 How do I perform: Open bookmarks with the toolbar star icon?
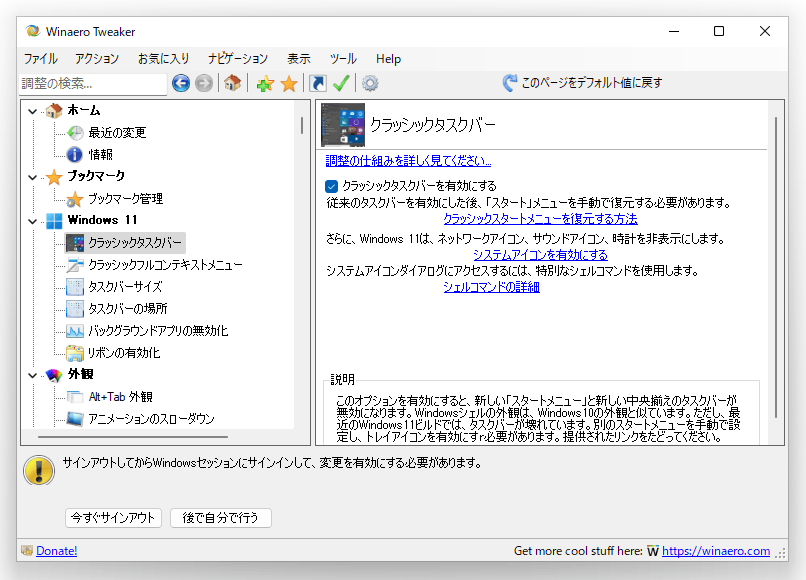click(289, 83)
